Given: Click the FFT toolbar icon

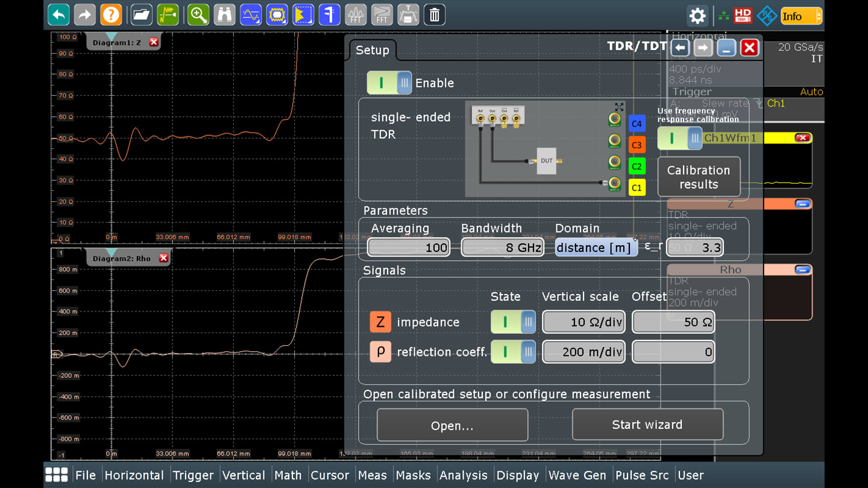Looking at the screenshot, I should tap(356, 15).
